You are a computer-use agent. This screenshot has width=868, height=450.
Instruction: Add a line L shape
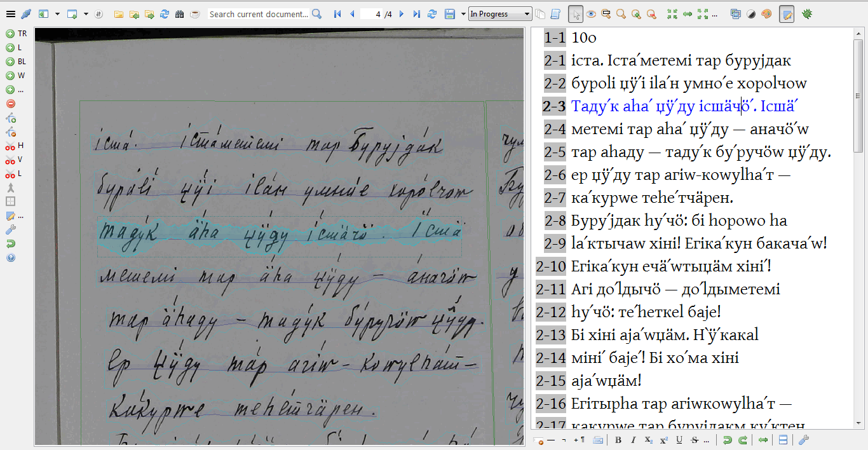(x=13, y=48)
